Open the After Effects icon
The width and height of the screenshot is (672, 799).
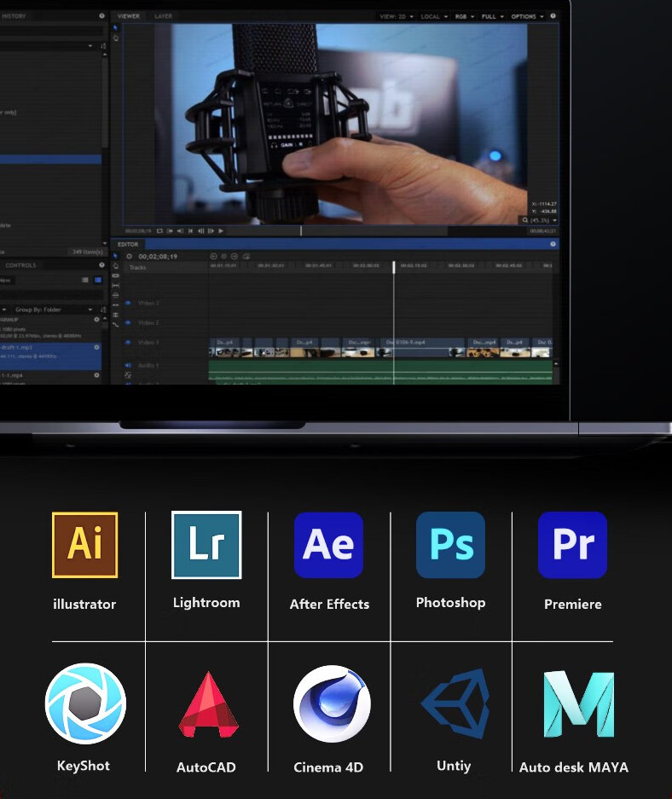tap(328, 545)
